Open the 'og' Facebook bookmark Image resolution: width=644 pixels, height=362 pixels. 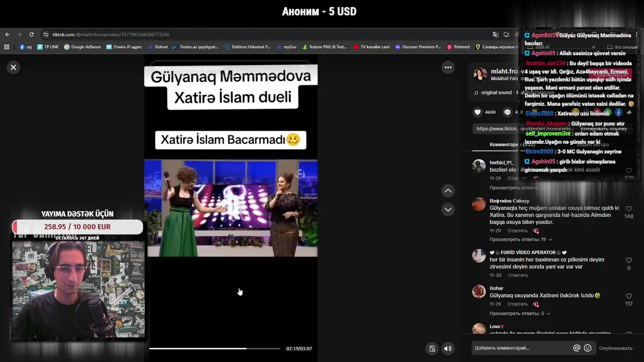[26, 47]
